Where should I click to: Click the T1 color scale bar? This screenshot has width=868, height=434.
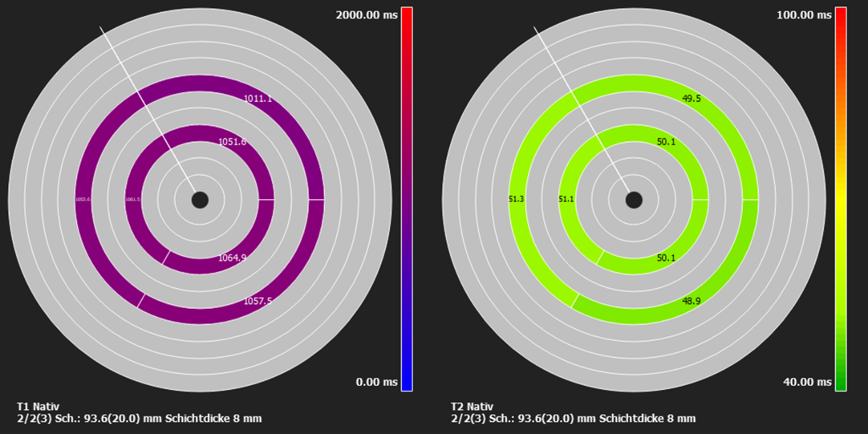[406, 200]
